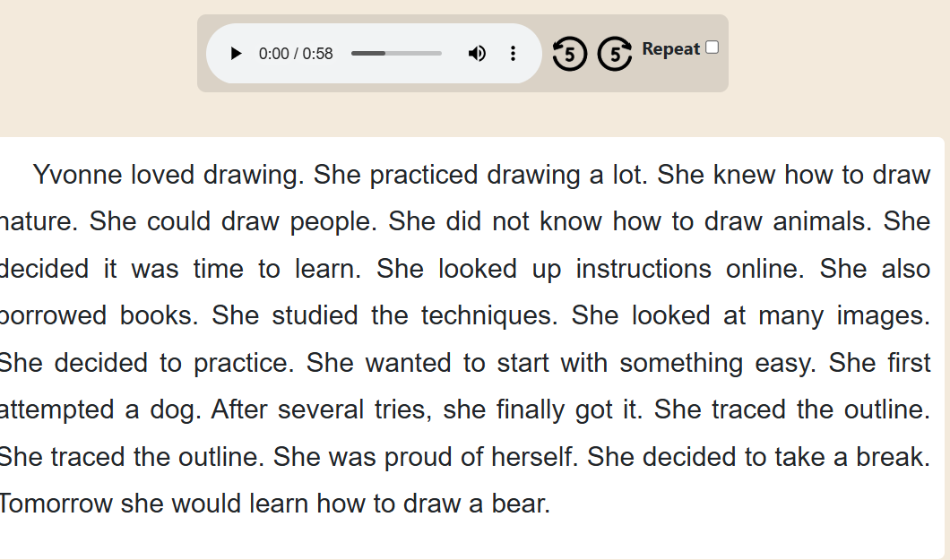Click the word "Yvonne" in the story

(77, 175)
